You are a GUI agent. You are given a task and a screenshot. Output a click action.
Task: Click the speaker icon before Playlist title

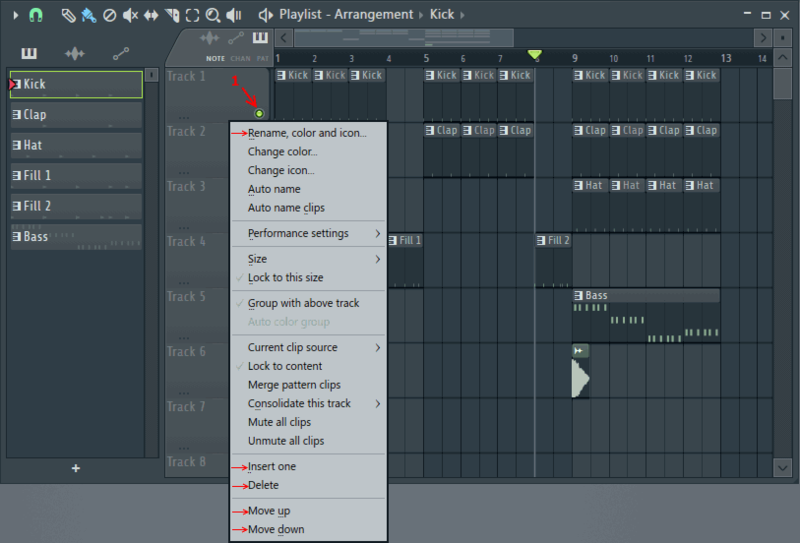click(x=265, y=15)
